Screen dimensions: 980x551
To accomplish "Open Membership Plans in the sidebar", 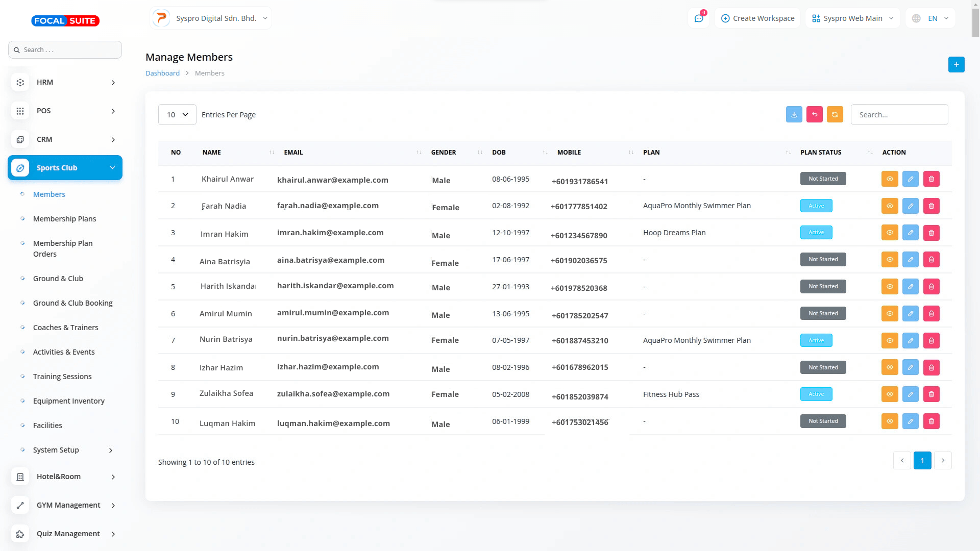I will coord(64,219).
